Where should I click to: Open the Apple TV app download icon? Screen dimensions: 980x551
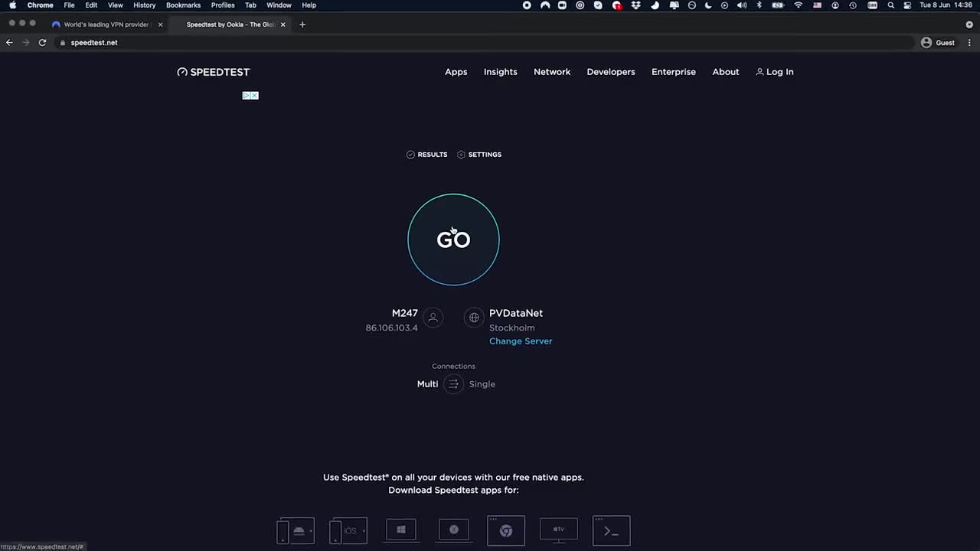[x=559, y=530]
